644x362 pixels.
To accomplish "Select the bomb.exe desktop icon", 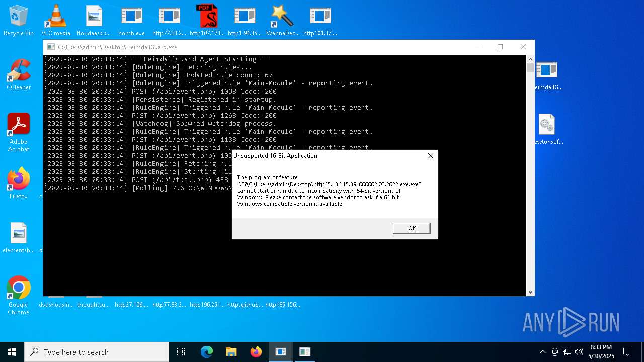I will point(131,21).
